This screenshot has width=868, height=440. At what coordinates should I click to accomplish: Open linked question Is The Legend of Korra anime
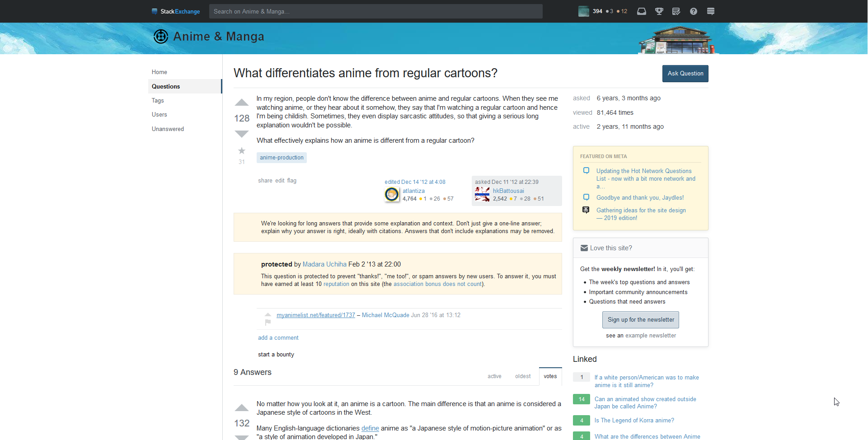click(634, 421)
